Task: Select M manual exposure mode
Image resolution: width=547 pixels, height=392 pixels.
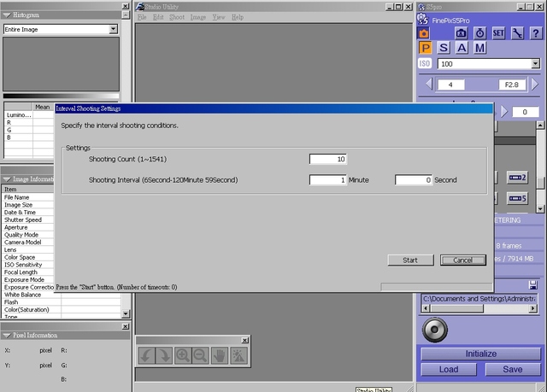Action: click(480, 48)
